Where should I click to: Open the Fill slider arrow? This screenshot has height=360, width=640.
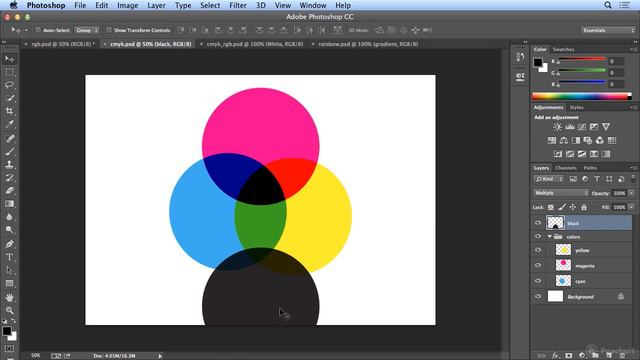631,207
